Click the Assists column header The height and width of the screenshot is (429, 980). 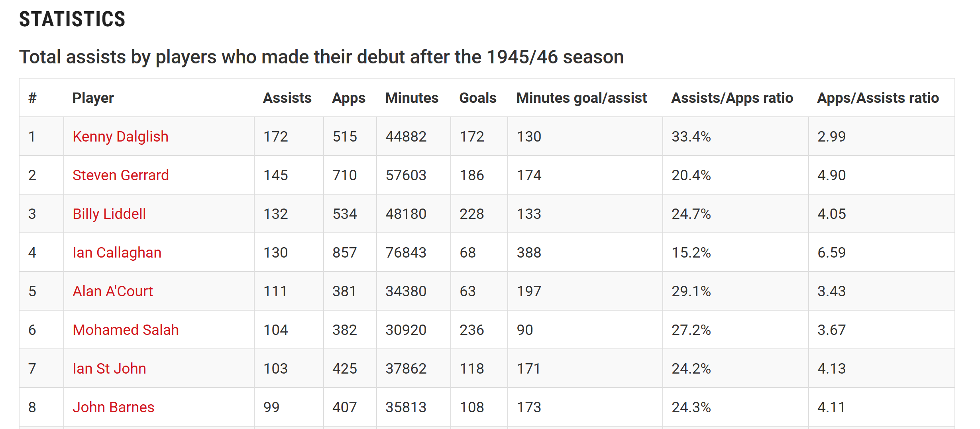tap(287, 98)
